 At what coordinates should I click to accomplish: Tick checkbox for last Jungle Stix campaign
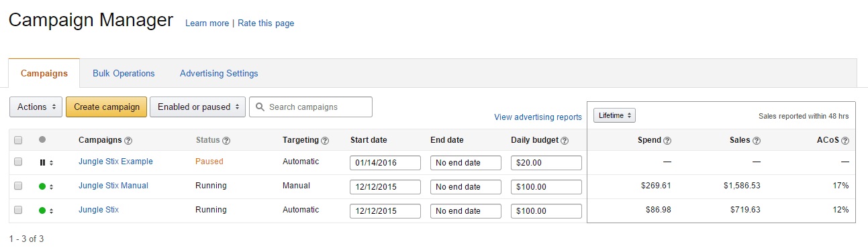click(x=18, y=210)
